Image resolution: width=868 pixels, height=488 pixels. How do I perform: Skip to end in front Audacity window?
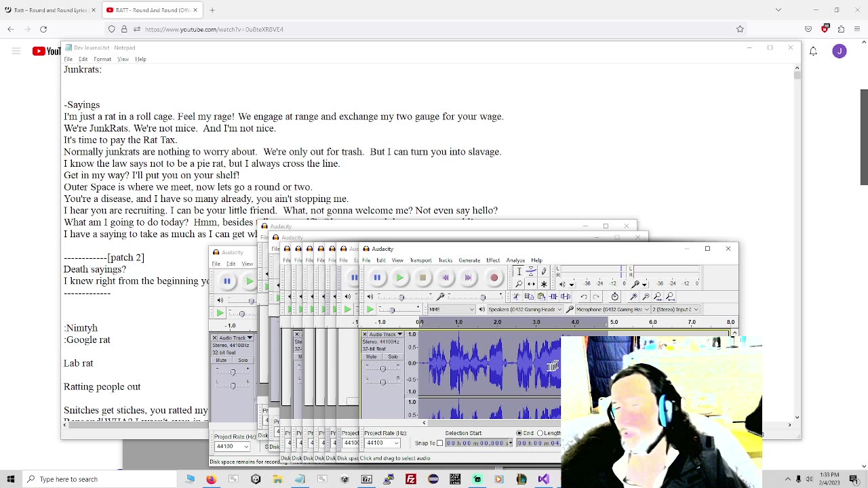pyautogui.click(x=468, y=277)
